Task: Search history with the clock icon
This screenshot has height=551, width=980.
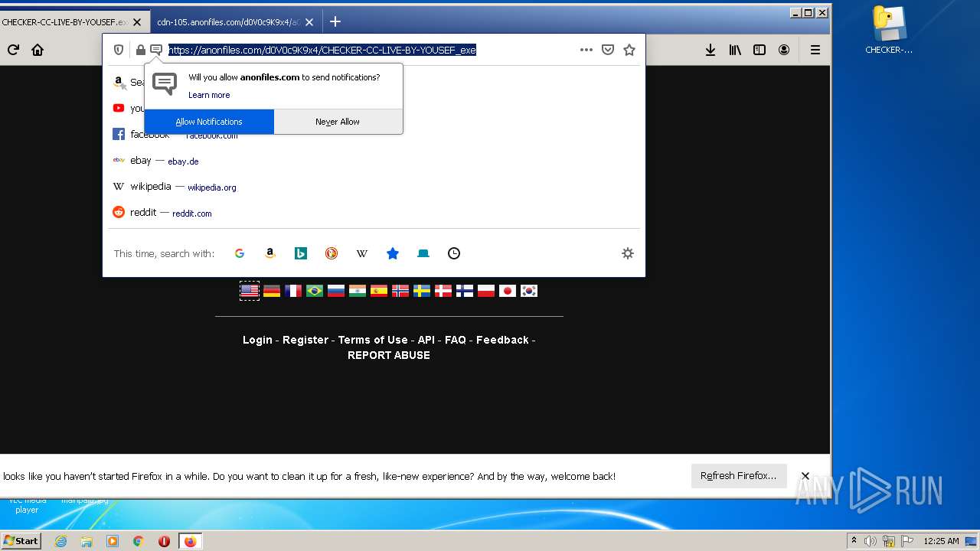Action: click(x=454, y=253)
